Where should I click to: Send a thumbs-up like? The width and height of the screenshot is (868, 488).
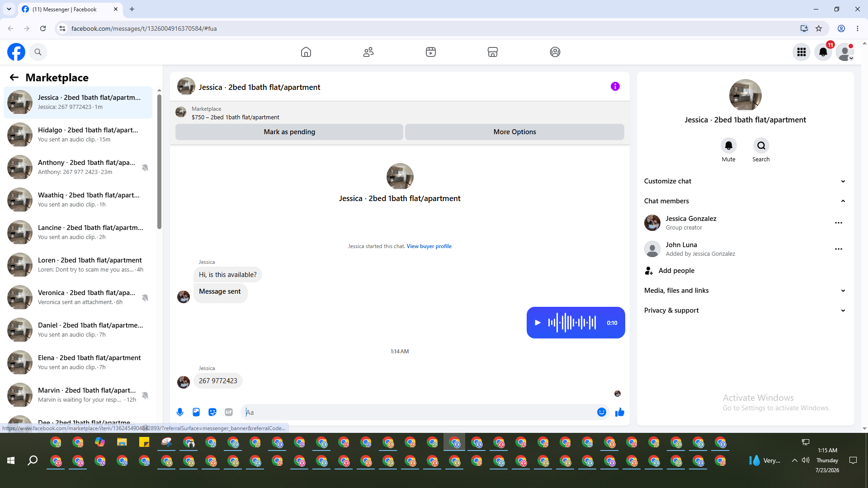619,412
